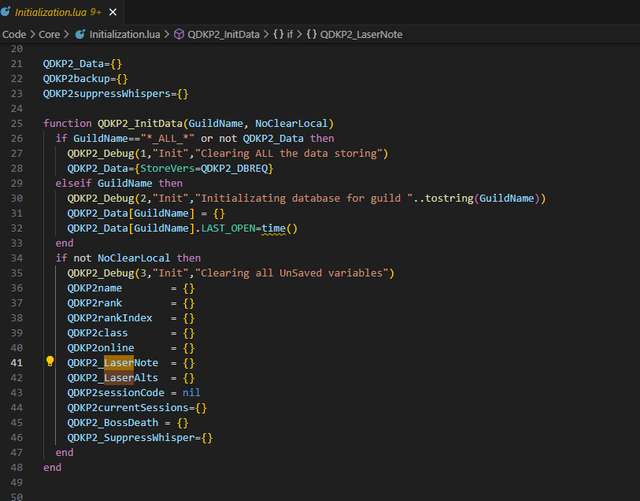Click the Lua file icon in breadcrumb

[80, 34]
